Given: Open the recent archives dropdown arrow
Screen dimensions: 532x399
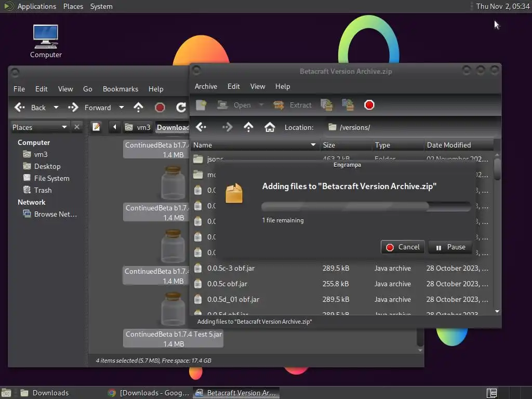Looking at the screenshot, I should coord(261,105).
